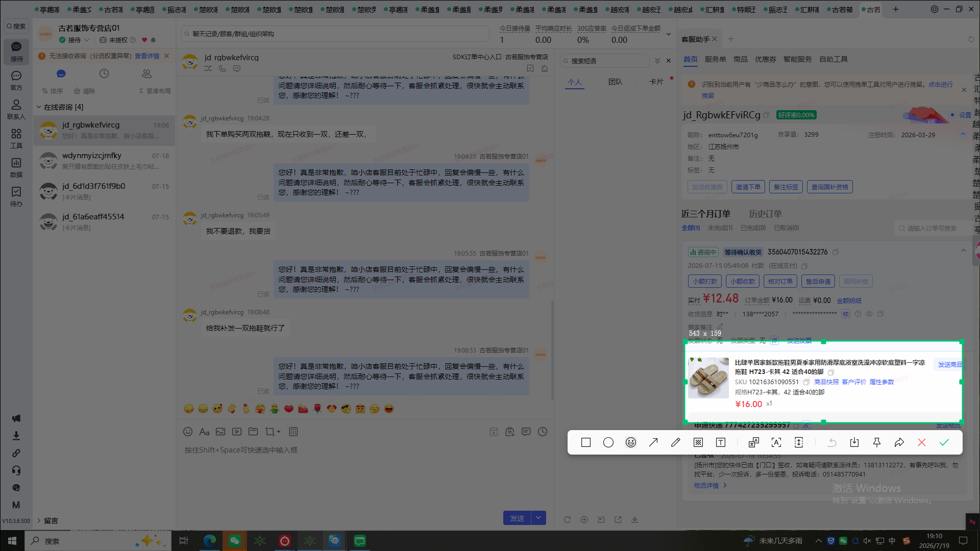Switch to the 商品 tab
The width and height of the screenshot is (980, 551).
click(741, 59)
